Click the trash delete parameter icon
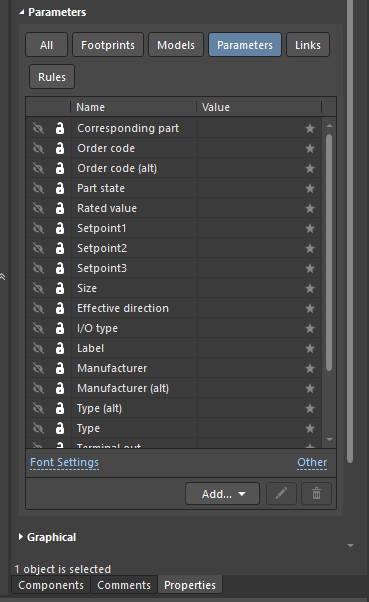The width and height of the screenshot is (369, 602). (316, 493)
